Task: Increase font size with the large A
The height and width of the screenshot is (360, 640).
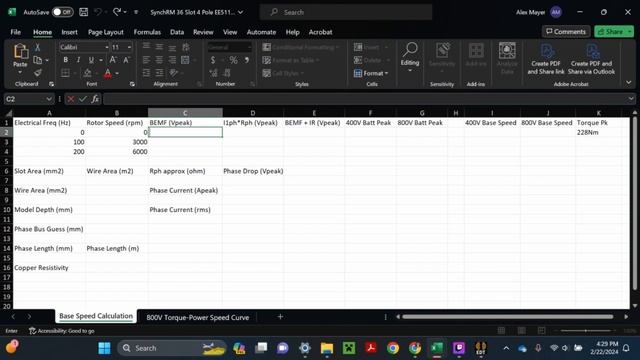Action: [x=113, y=60]
